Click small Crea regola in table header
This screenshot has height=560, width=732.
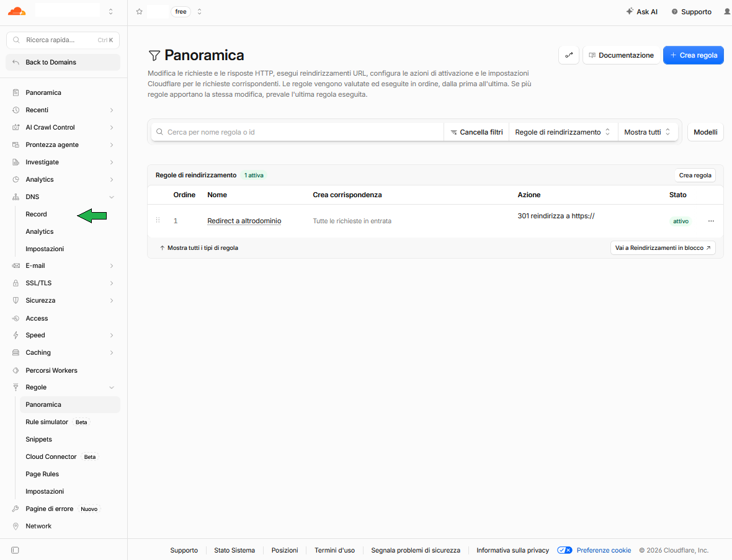[695, 176]
